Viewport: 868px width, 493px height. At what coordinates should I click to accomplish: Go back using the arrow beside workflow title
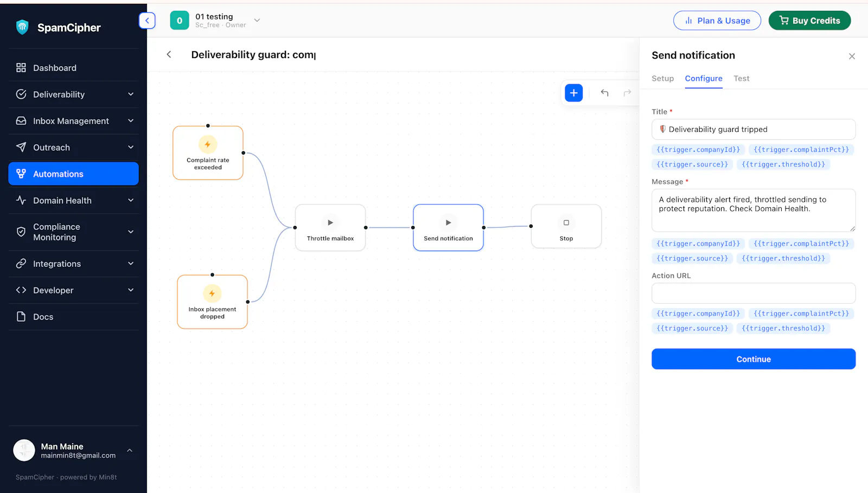(169, 54)
